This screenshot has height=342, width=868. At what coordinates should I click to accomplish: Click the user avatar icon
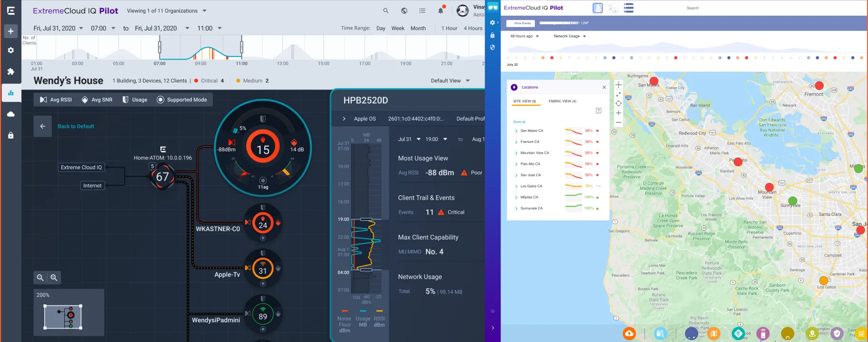pos(462,10)
